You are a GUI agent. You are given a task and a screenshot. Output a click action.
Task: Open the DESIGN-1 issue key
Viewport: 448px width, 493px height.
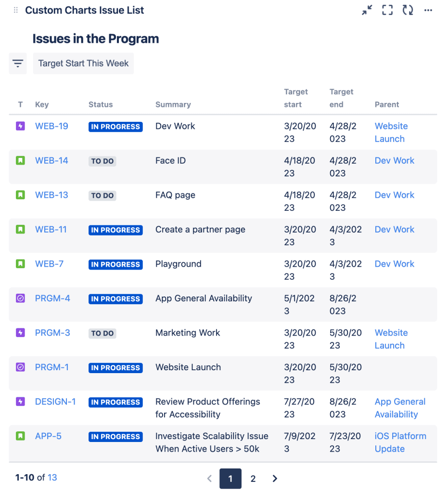point(55,402)
